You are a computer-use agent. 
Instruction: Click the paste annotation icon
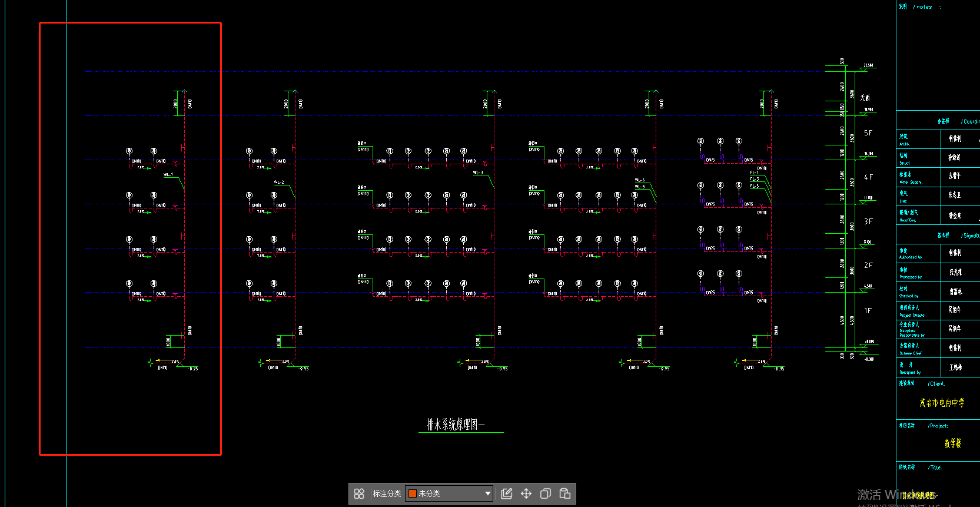point(565,493)
